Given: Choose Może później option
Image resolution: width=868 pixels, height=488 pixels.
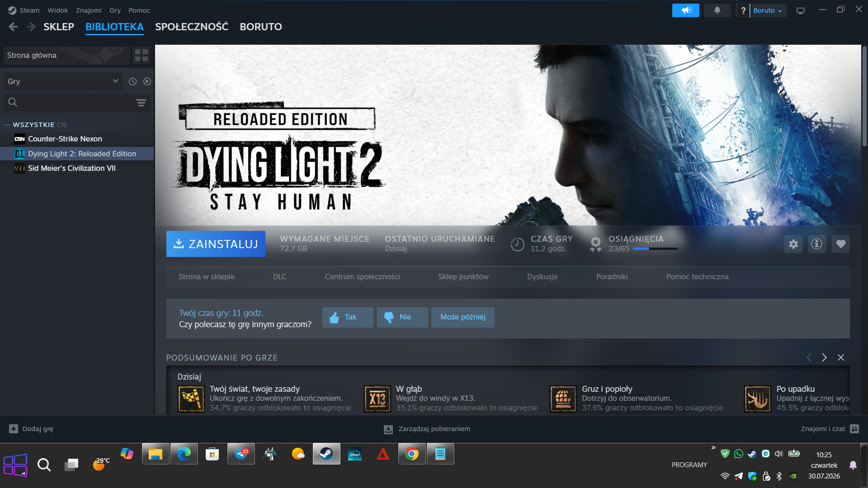Looking at the screenshot, I should coord(462,317).
